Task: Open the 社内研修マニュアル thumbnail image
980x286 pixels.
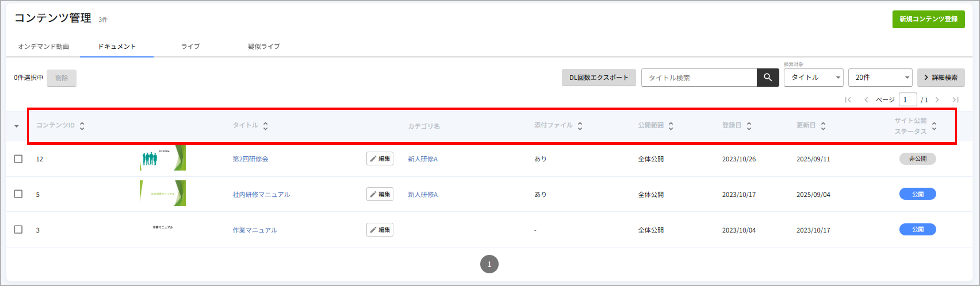Action: point(163,193)
